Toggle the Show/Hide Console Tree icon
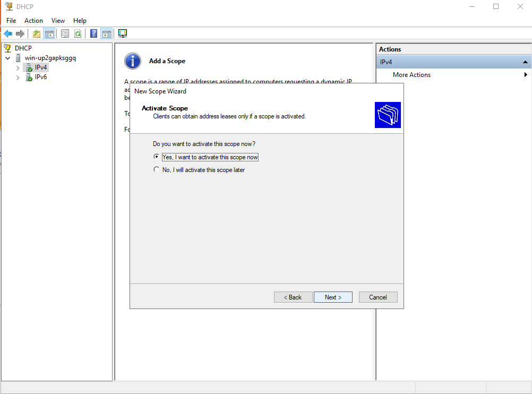 (x=49, y=33)
